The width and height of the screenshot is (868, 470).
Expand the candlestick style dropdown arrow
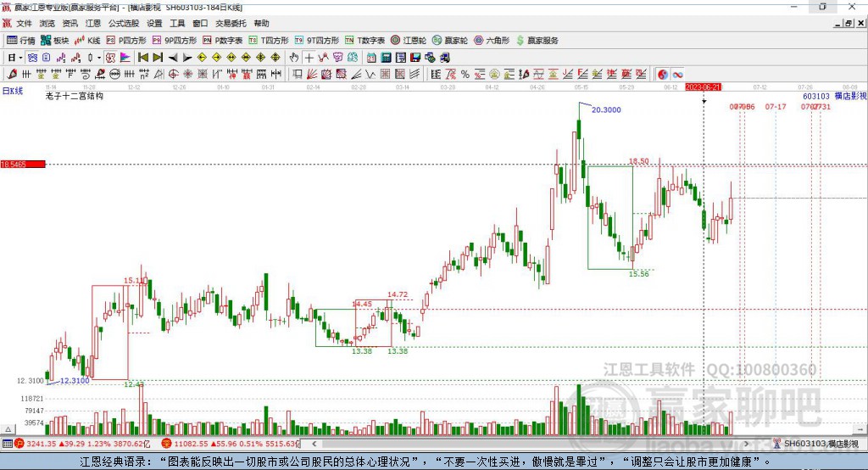tap(99, 58)
